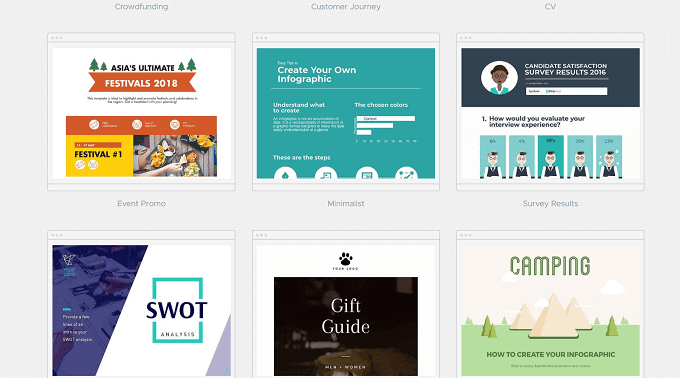Viewport: 680px width, 378px height.
Task: Click the Festival #1 yellow block
Action: 99,156
